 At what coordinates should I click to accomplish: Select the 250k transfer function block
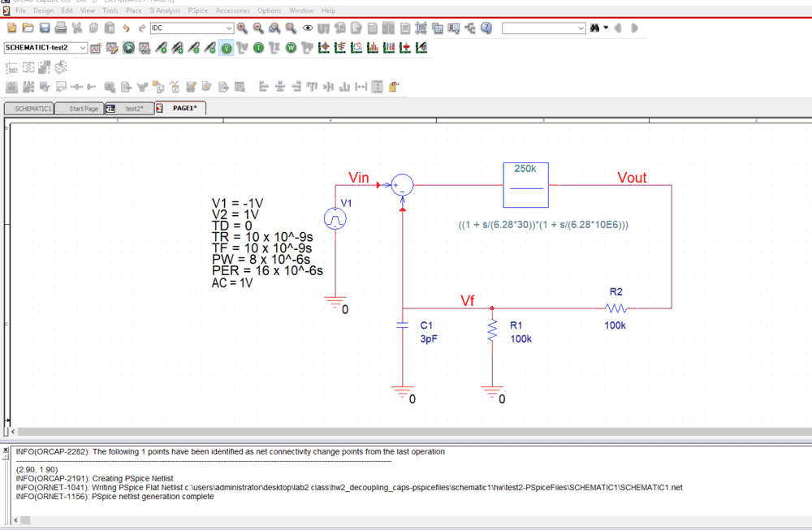pos(525,185)
